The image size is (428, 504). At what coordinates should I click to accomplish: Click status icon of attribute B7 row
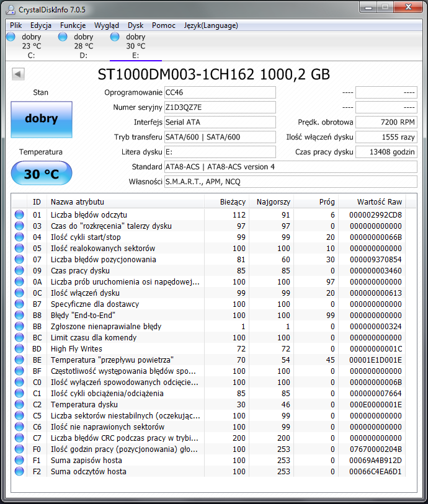tap(19, 304)
